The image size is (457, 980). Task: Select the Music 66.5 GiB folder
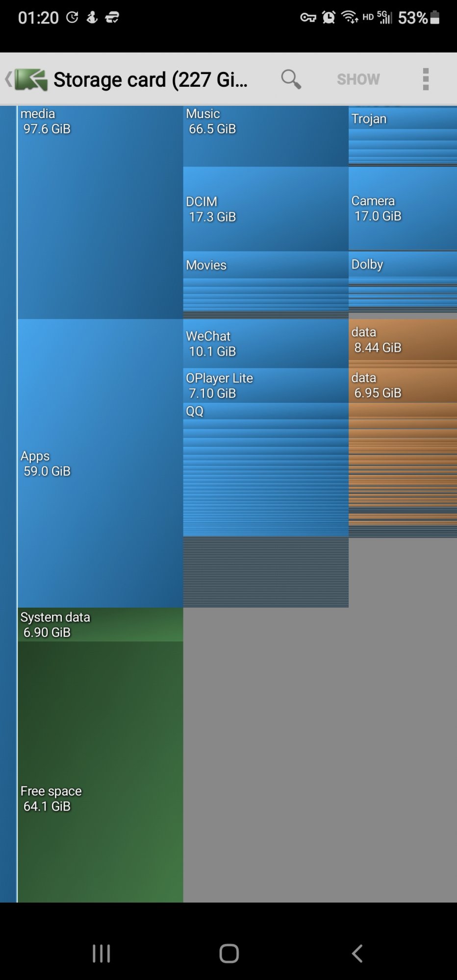point(265,136)
